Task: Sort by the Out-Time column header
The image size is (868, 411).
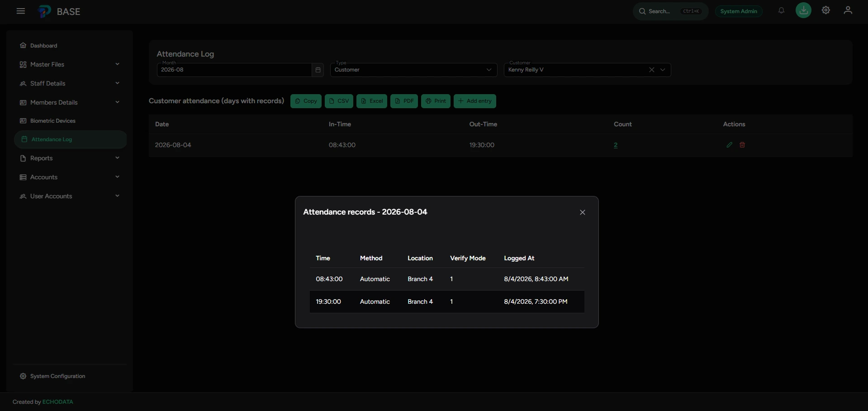Action: 483,124
